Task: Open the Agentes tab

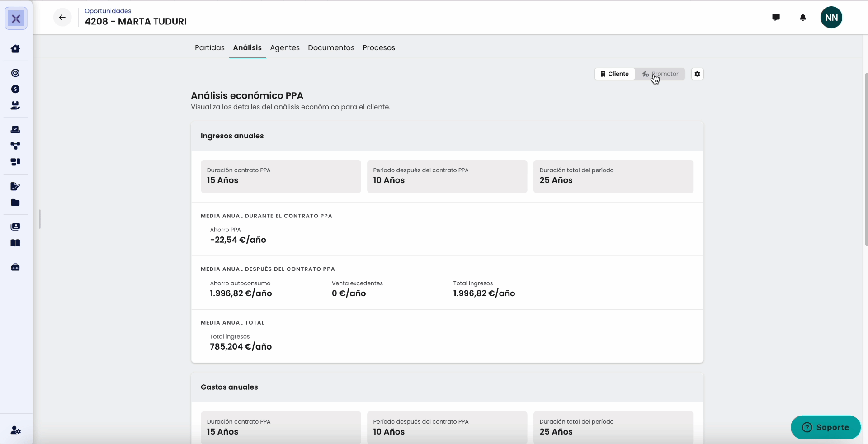Action: [x=285, y=47]
